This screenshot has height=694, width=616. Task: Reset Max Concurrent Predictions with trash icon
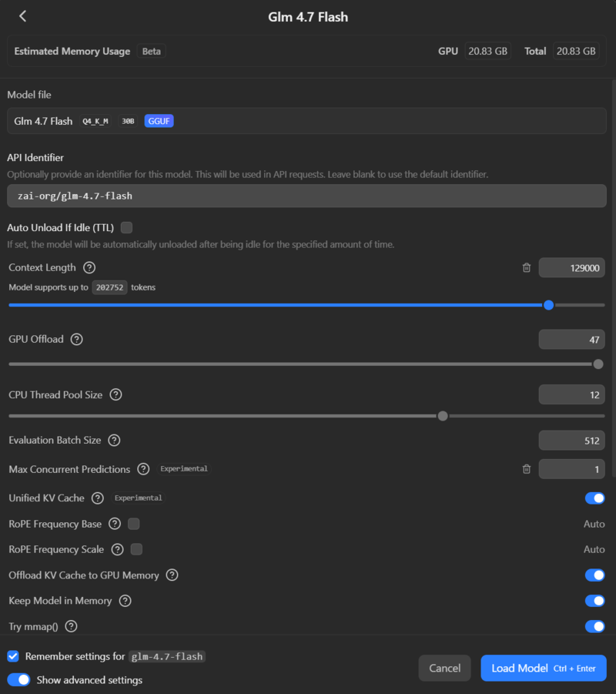pos(527,469)
